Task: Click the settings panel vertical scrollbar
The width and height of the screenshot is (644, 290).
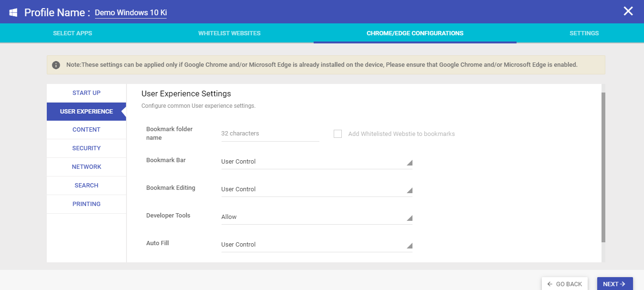Action: (603, 167)
